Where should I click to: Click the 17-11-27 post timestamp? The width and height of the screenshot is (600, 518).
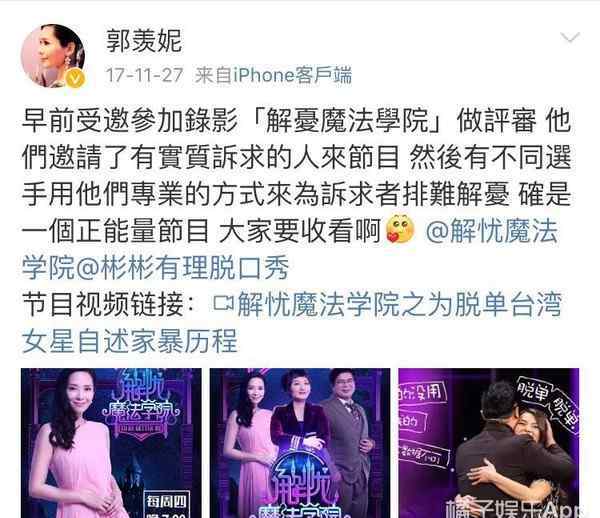(145, 75)
